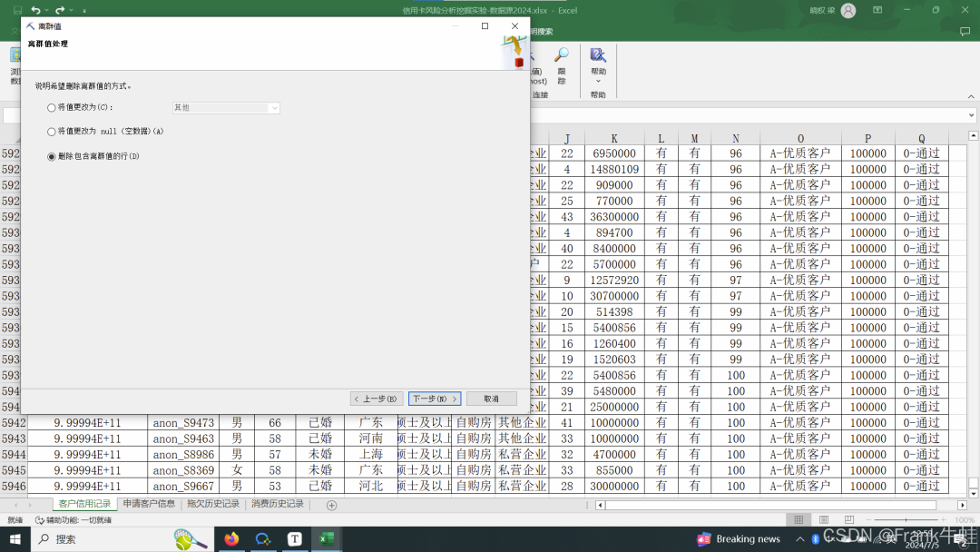Click the Save icon in title bar
The width and height of the screenshot is (980, 552).
tap(15, 10)
